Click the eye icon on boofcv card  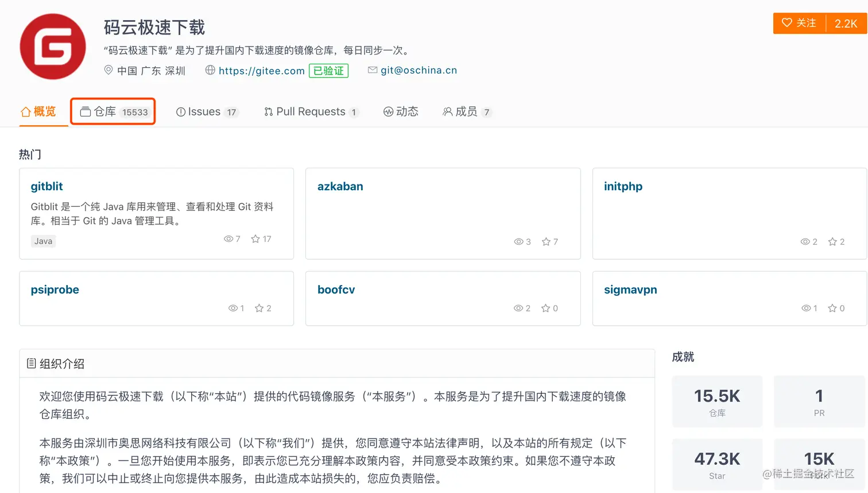pyautogui.click(x=518, y=309)
